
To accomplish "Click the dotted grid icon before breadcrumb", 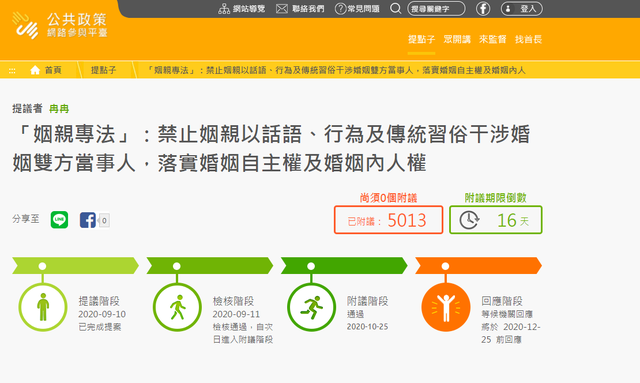I will pos(12,71).
